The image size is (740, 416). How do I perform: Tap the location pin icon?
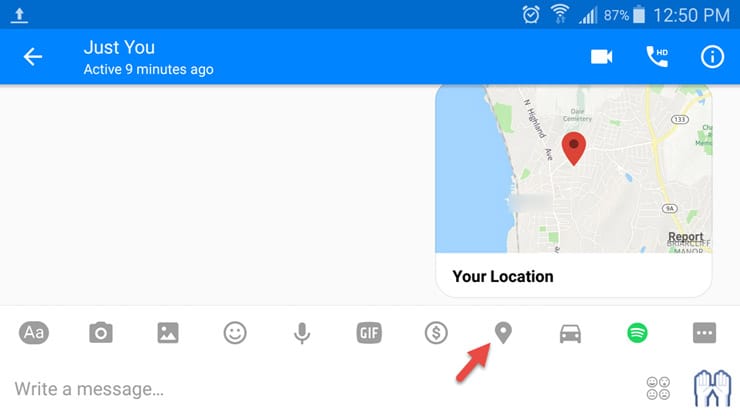(x=503, y=333)
